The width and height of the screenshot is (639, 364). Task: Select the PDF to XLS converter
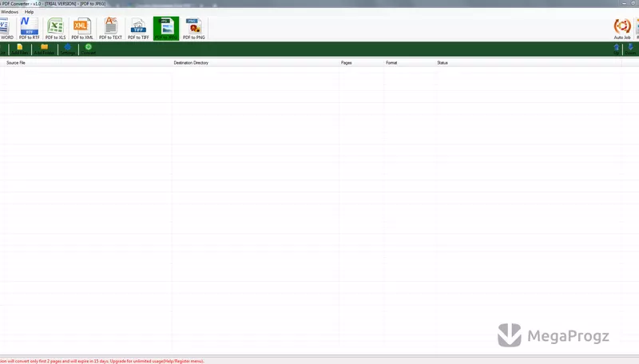(x=55, y=29)
